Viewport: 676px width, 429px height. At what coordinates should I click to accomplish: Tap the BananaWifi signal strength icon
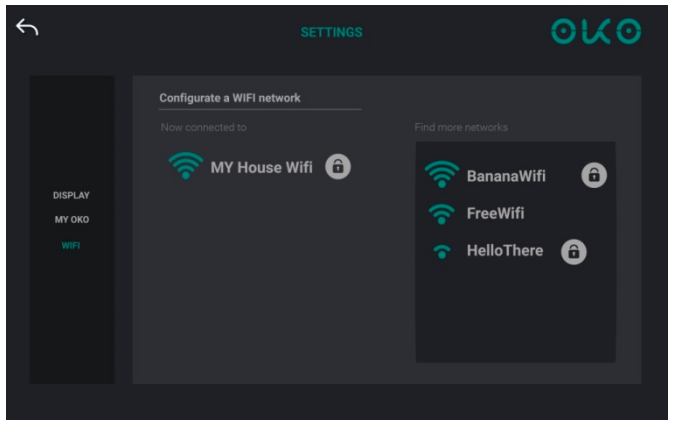(442, 175)
